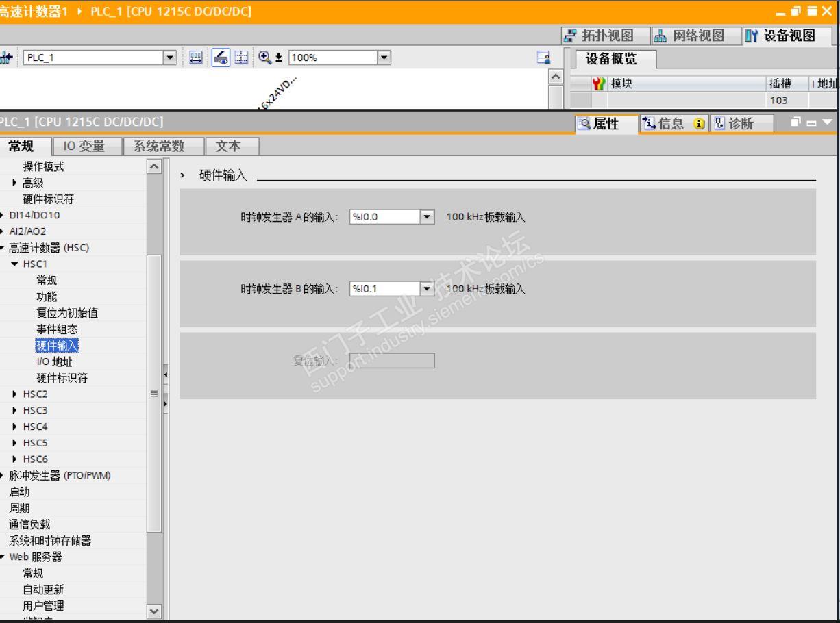Select 复位为初始值 under HSC1

pos(67,313)
